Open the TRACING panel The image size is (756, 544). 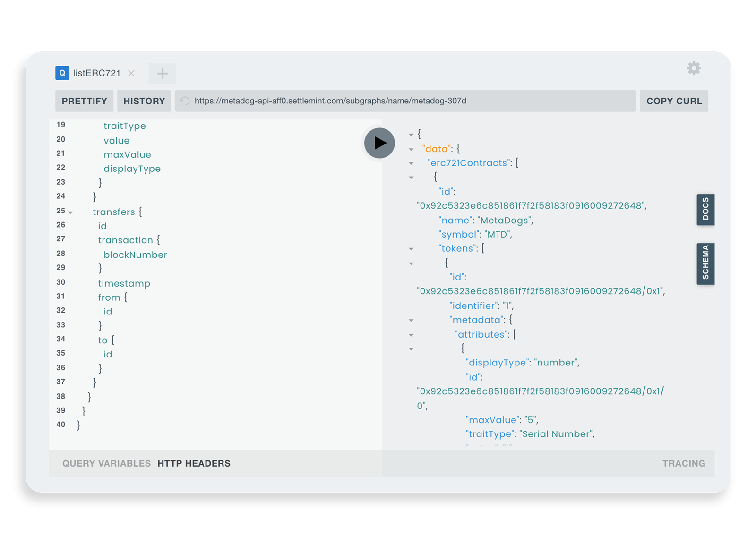(x=684, y=463)
